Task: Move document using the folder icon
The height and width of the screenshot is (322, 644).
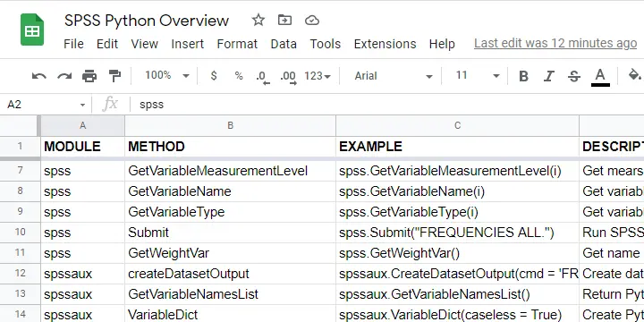Action: pos(284,20)
